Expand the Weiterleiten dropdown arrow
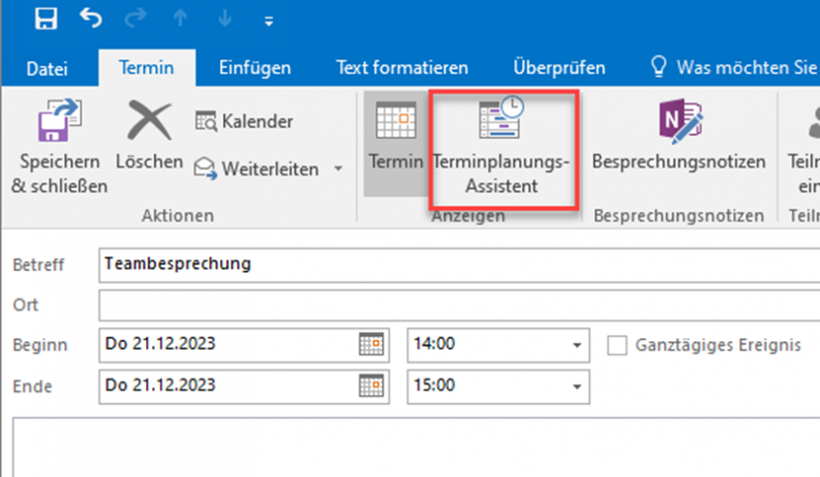 [x=338, y=169]
